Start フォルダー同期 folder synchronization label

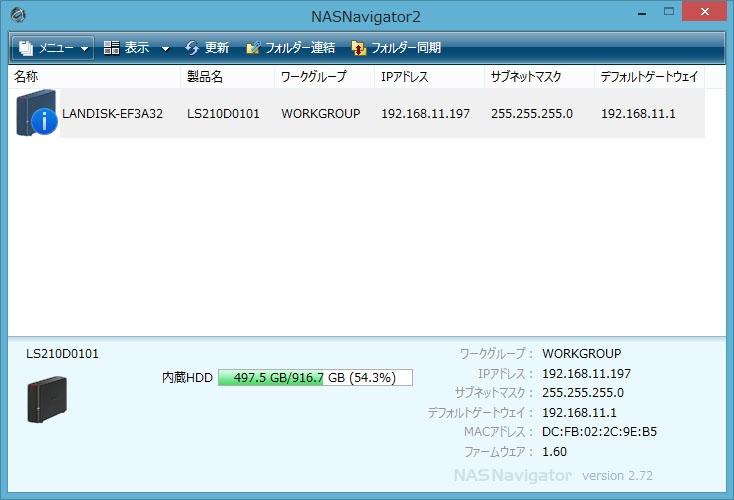[406, 48]
